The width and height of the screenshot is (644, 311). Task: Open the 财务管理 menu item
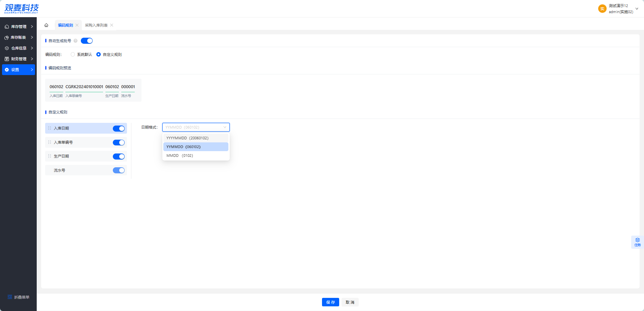(x=19, y=59)
